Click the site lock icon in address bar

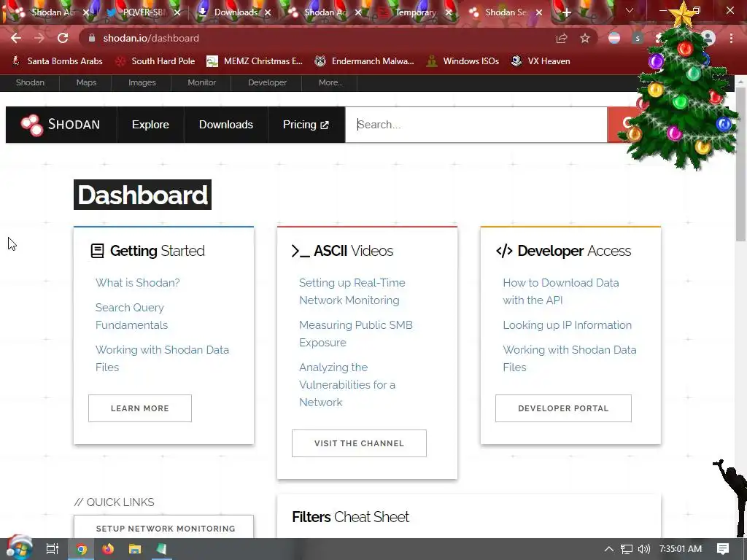92,38
